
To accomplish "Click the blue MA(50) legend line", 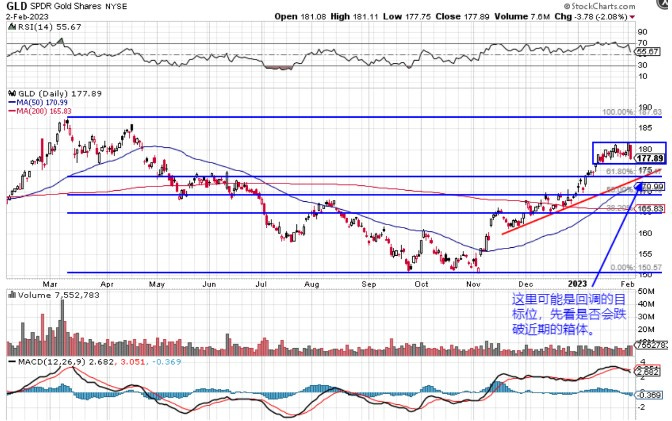I will click(x=12, y=102).
